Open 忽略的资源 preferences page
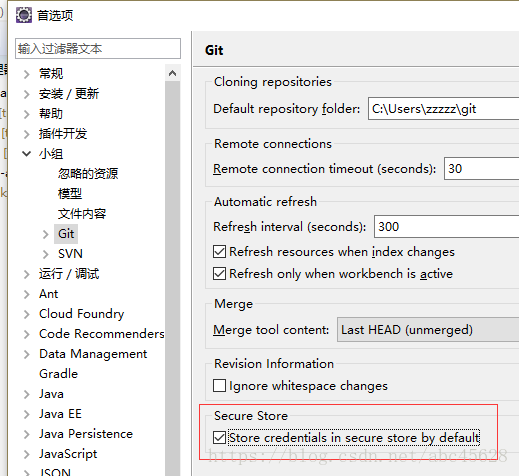519x476 pixels. click(88, 174)
